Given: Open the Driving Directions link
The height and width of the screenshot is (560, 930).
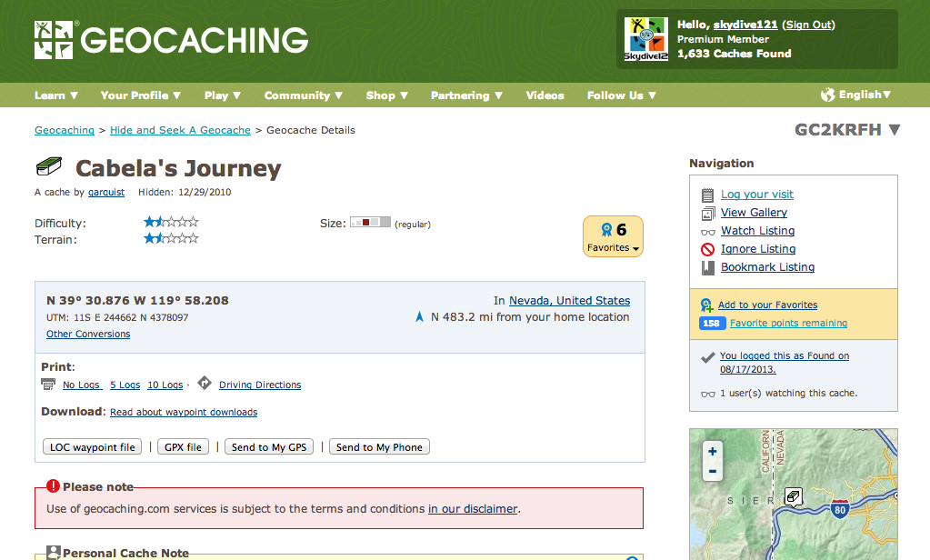Looking at the screenshot, I should click(x=260, y=385).
